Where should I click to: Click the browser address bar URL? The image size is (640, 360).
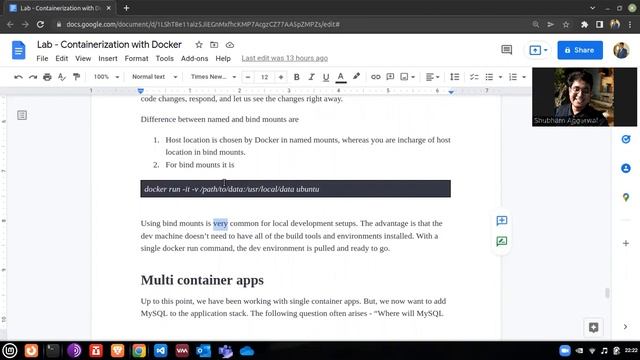click(203, 24)
